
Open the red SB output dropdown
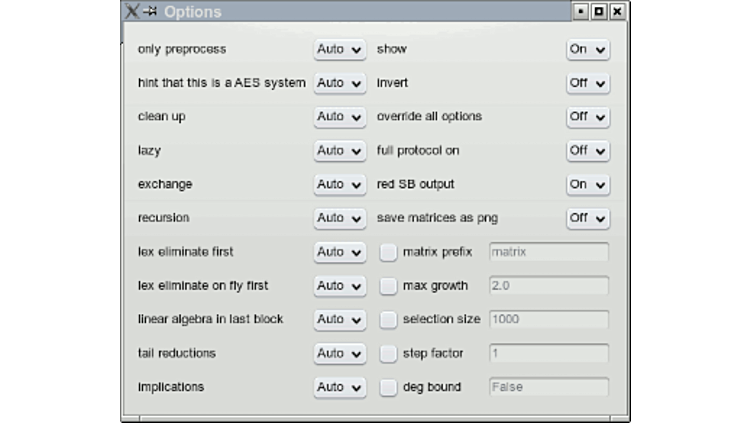pyautogui.click(x=588, y=185)
